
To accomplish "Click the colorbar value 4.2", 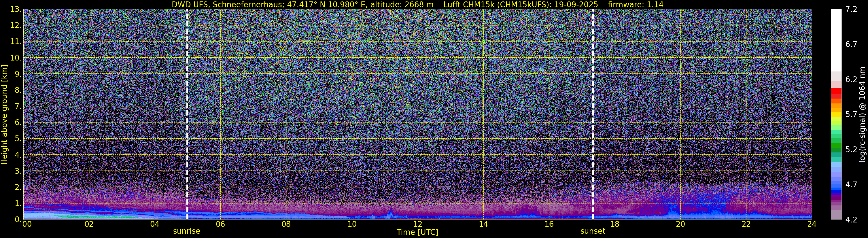I will coord(852,220).
